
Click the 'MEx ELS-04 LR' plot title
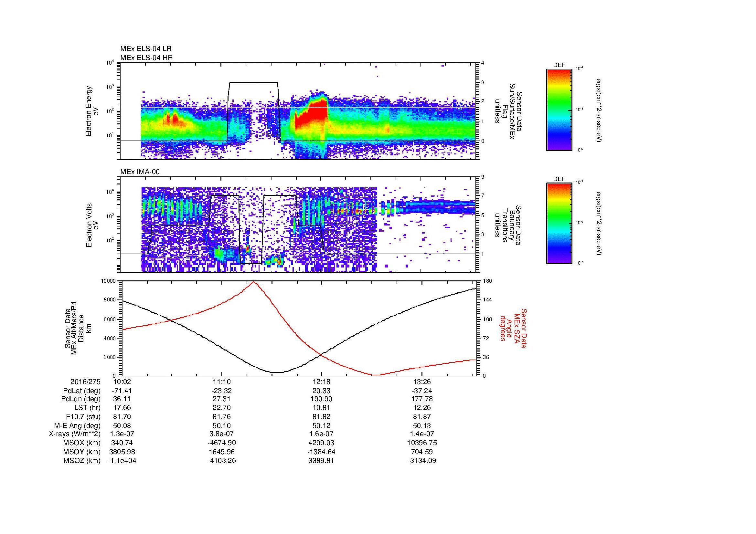146,49
